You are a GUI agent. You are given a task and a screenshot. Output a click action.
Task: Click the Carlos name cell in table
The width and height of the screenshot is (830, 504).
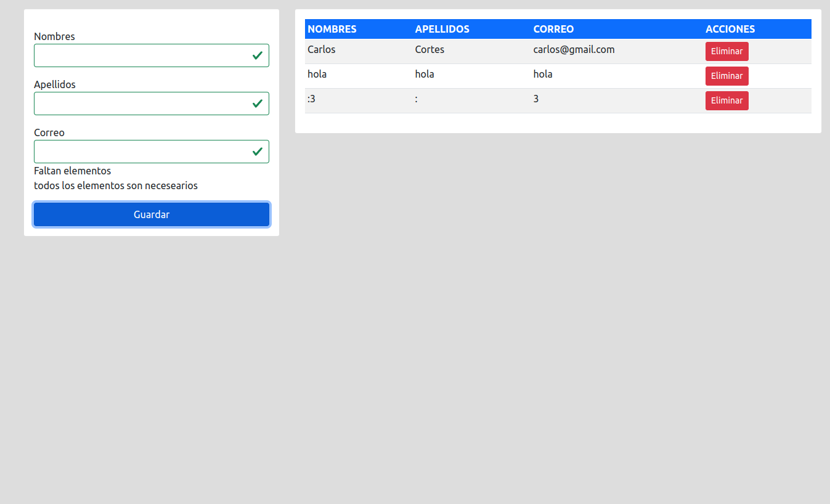coord(322,49)
